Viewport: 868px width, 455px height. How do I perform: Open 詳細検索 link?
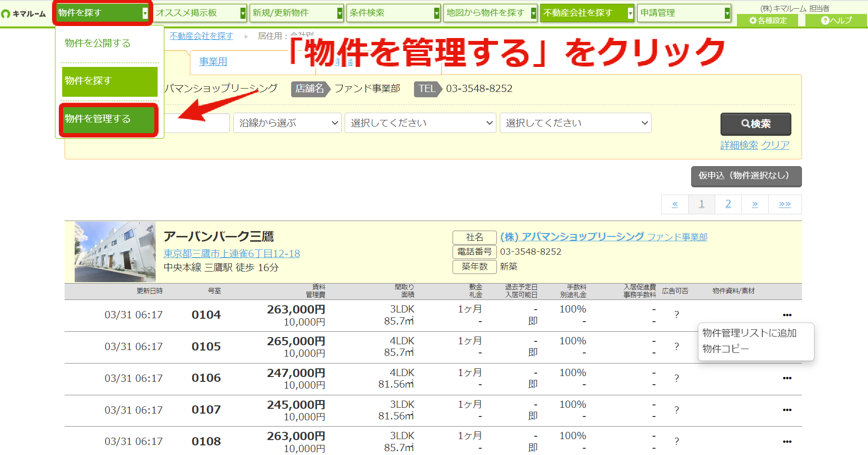point(739,145)
